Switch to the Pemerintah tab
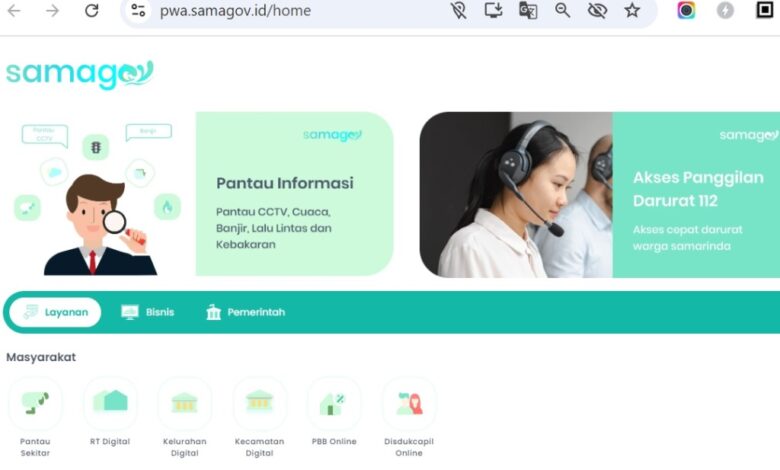 click(245, 312)
